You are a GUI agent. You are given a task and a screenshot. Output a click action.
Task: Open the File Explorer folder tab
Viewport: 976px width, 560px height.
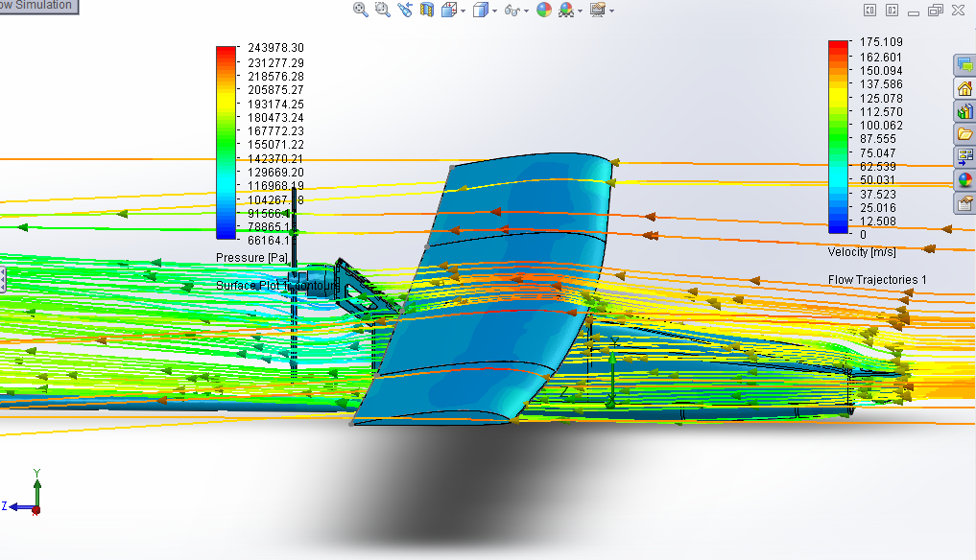point(964,134)
